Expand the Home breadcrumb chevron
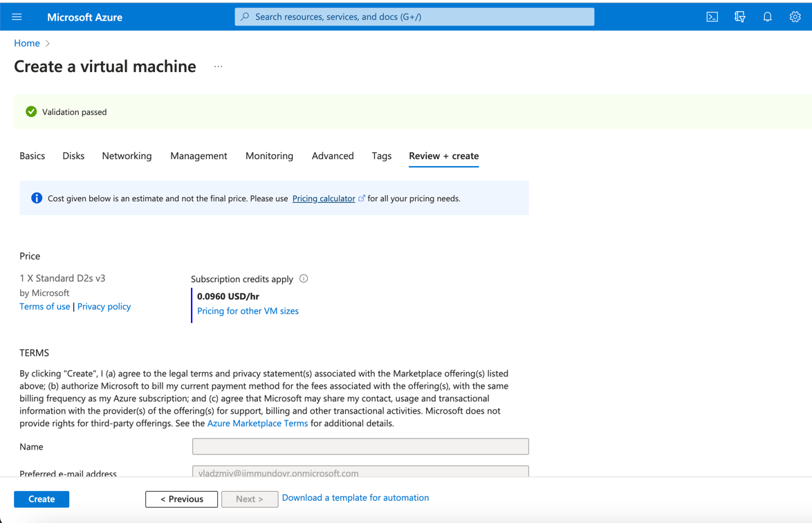 pyautogui.click(x=48, y=44)
